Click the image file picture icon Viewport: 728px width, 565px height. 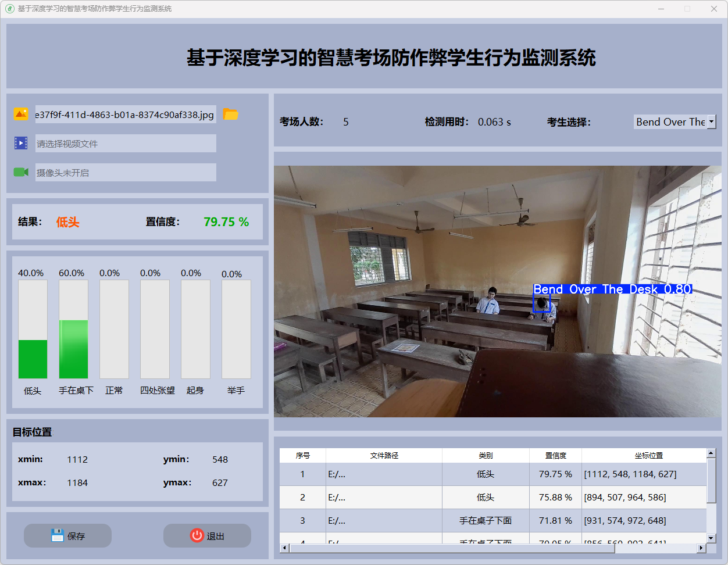coord(21,115)
